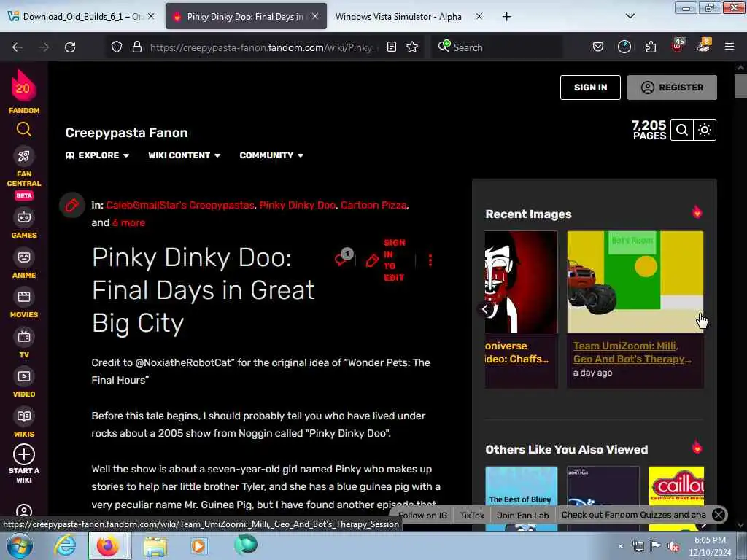Open Cartoon Pizza category link
The image size is (747, 560).
tap(373, 205)
